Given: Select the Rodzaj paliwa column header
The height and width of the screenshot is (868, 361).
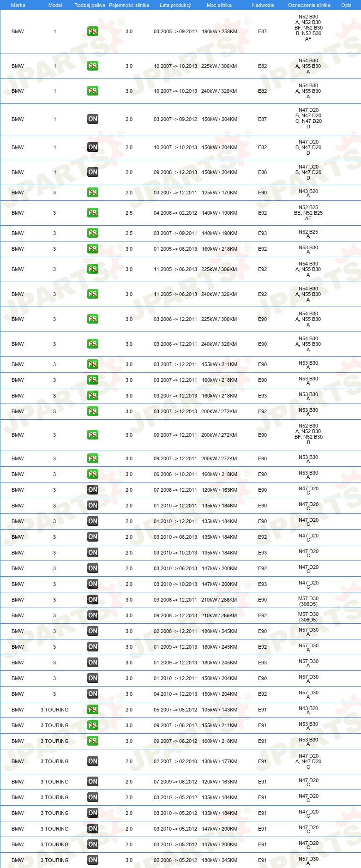Looking at the screenshot, I should tap(90, 5).
